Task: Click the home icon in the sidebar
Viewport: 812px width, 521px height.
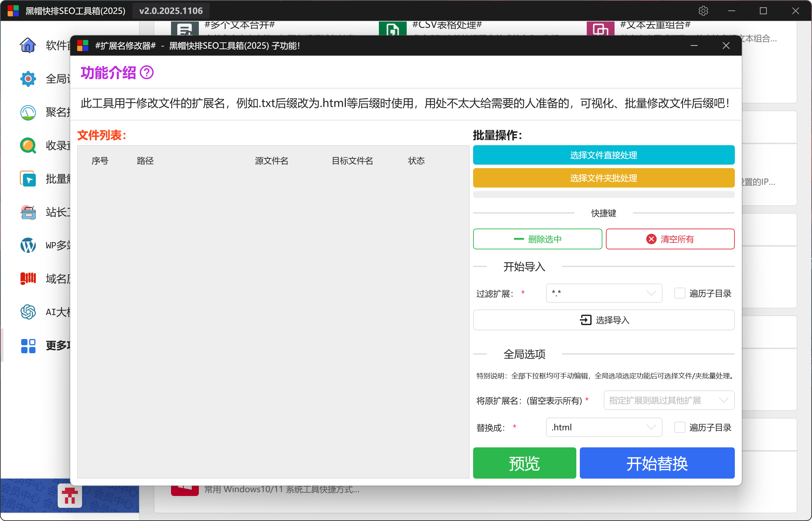Action: [28, 45]
